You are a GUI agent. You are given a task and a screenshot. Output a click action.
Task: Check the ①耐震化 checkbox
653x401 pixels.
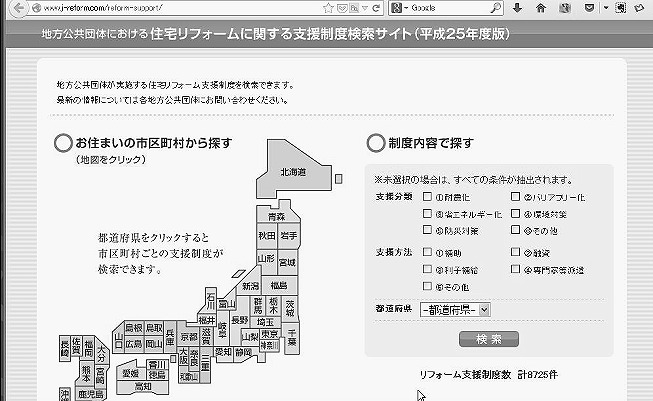427,197
